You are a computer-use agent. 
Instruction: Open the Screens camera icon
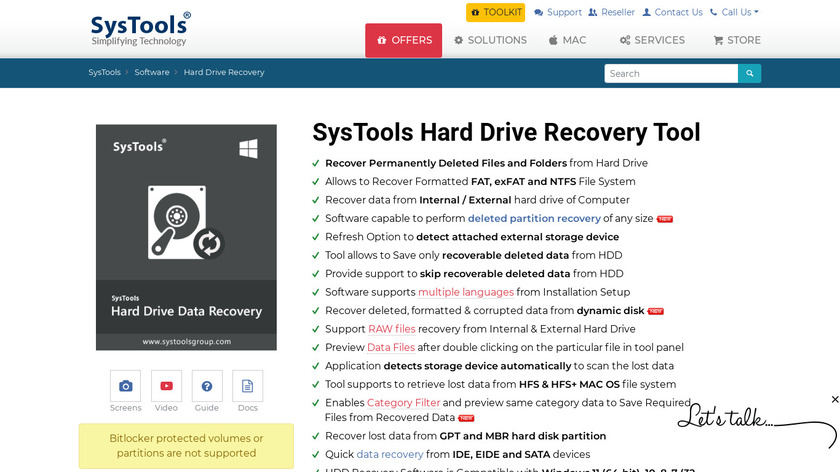(x=125, y=386)
